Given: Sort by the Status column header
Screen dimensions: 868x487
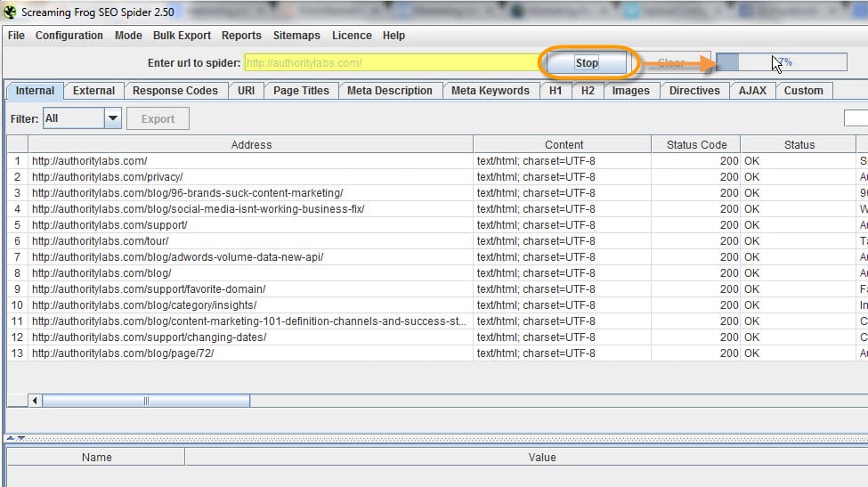Looking at the screenshot, I should 799,145.
